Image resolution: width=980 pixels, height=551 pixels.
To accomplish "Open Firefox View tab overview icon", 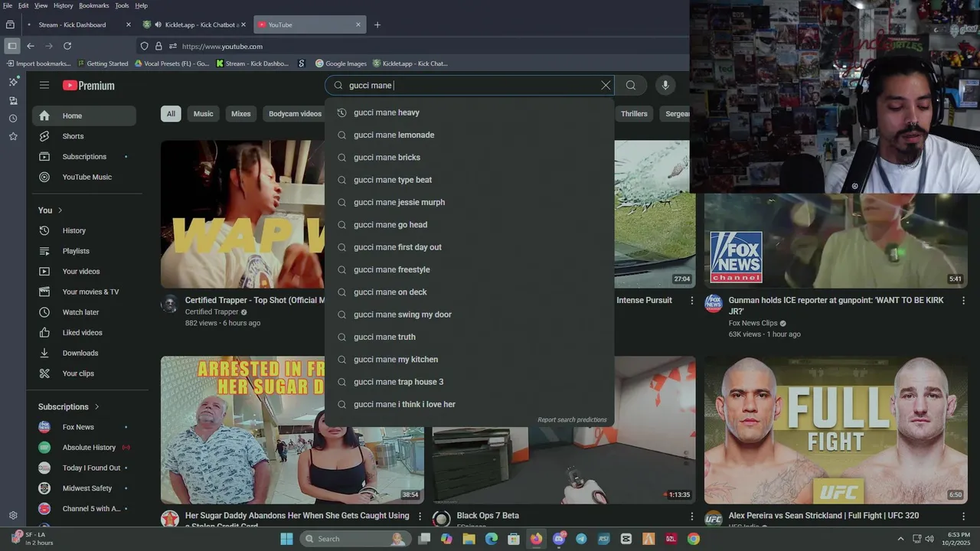I will click(x=10, y=24).
